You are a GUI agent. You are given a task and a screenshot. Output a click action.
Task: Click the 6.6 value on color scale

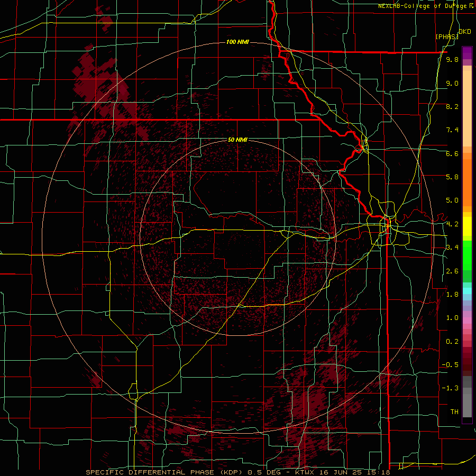[x=452, y=153]
